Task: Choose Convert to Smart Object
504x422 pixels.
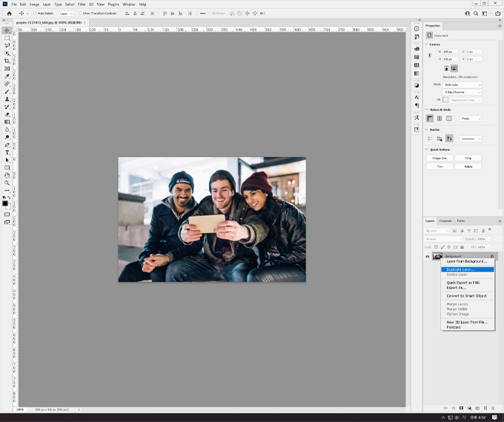Action: click(468, 296)
